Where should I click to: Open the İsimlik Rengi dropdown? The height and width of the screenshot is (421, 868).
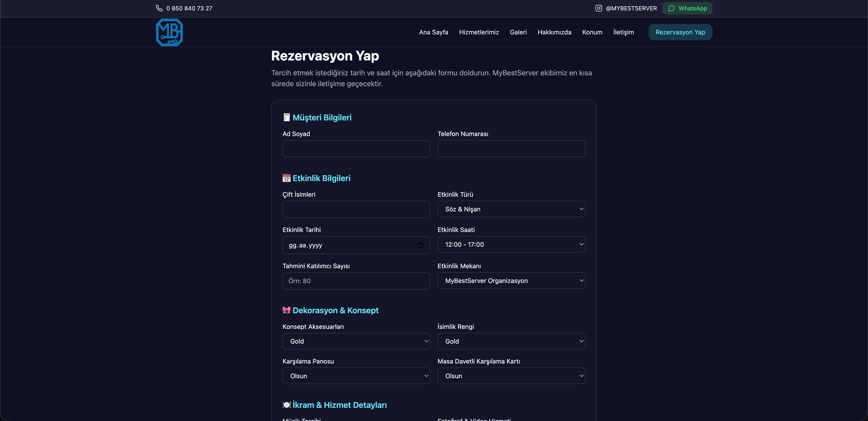[x=511, y=341]
